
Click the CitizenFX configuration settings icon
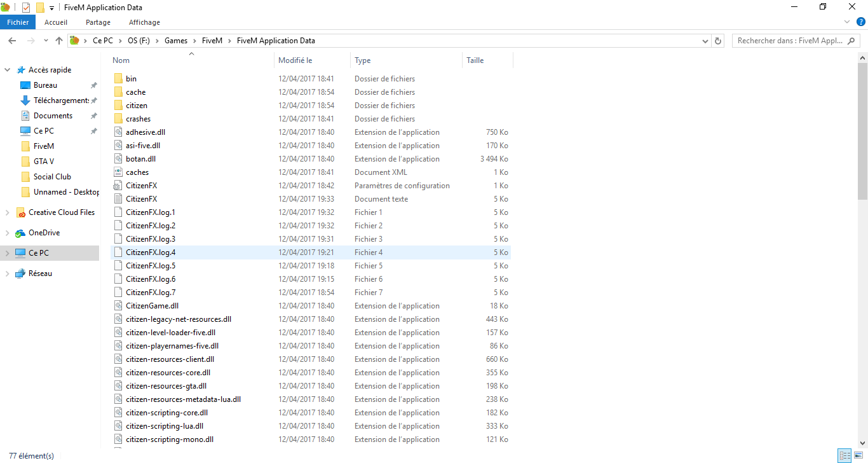pos(118,186)
